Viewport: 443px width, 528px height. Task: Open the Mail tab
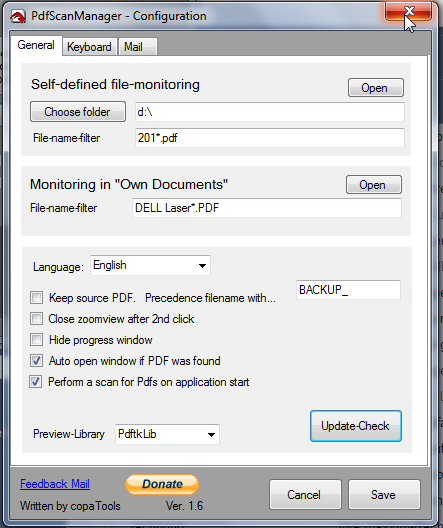(137, 47)
